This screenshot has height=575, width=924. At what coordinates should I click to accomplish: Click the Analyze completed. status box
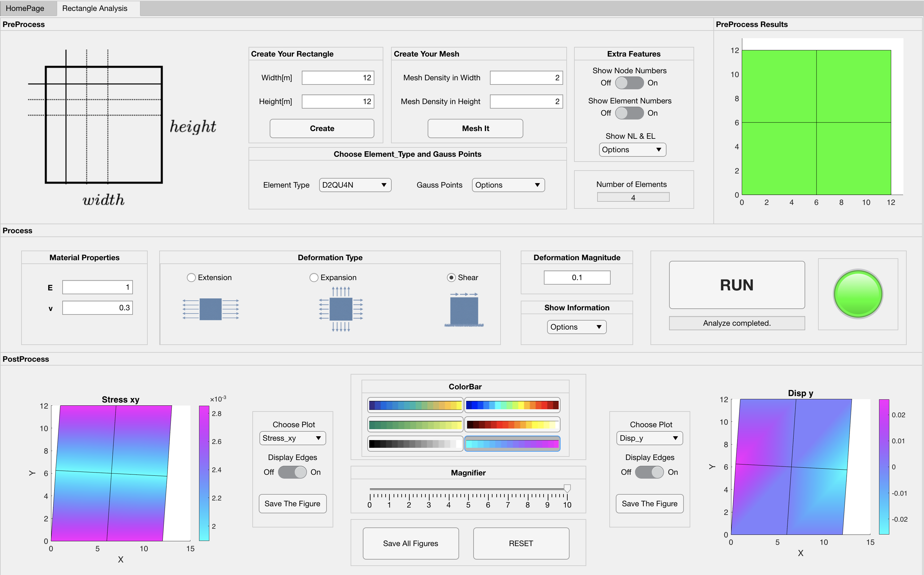[x=737, y=323]
